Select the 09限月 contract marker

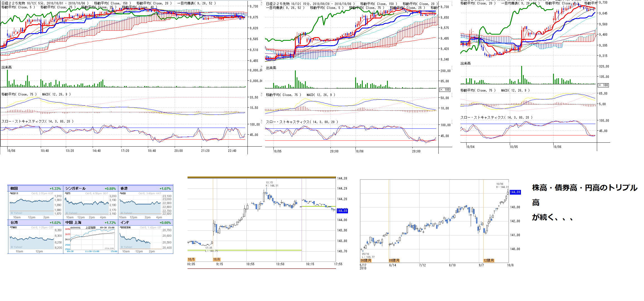tap(394, 261)
